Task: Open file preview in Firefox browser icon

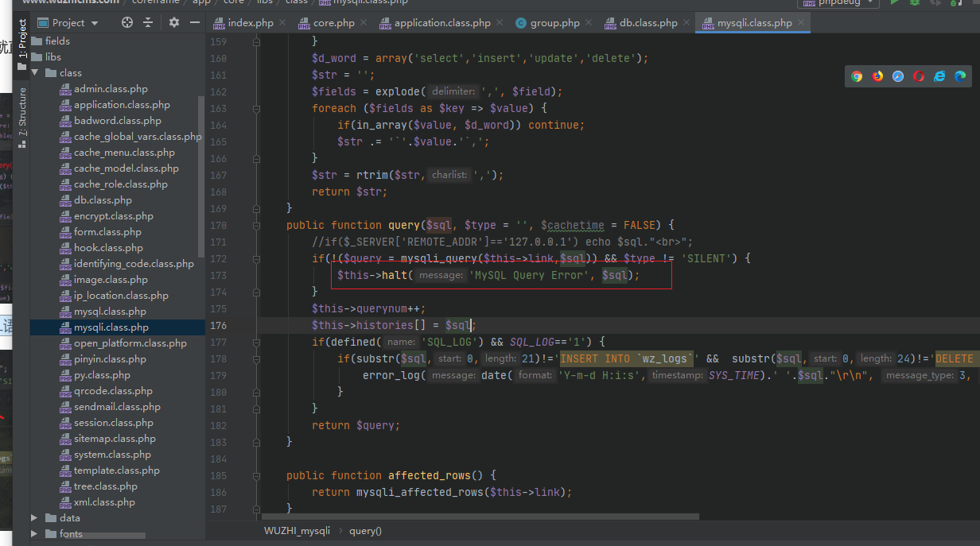Action: (877, 76)
